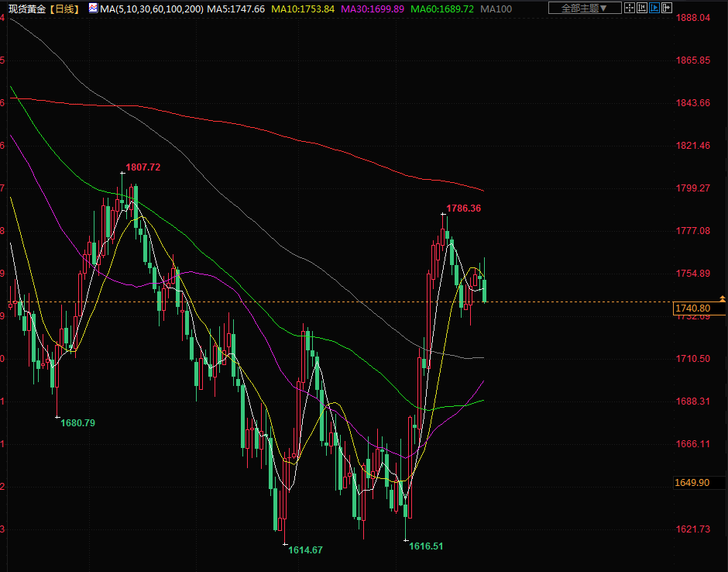Image resolution: width=728 pixels, height=572 pixels.
Task: Click the rightmost exit-arrow icon in top toolbar
Action: (667, 9)
